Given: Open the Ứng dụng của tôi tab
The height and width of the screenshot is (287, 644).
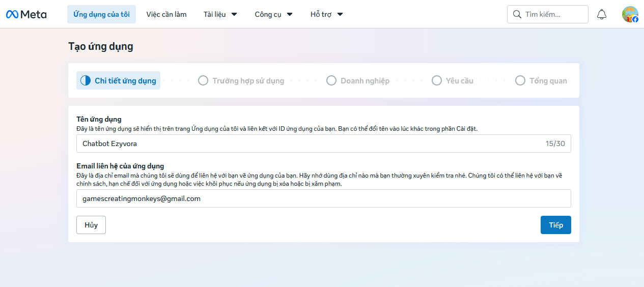Looking at the screenshot, I should click(101, 14).
